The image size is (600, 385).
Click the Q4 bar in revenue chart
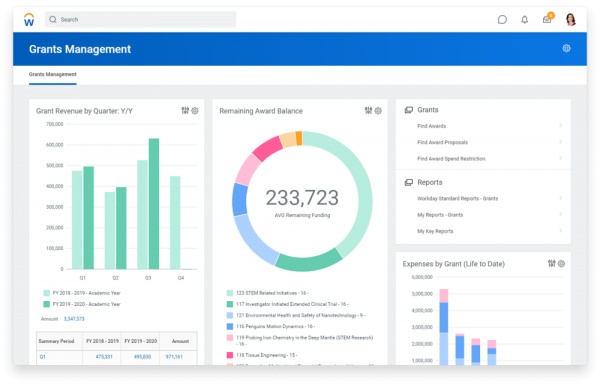point(175,222)
